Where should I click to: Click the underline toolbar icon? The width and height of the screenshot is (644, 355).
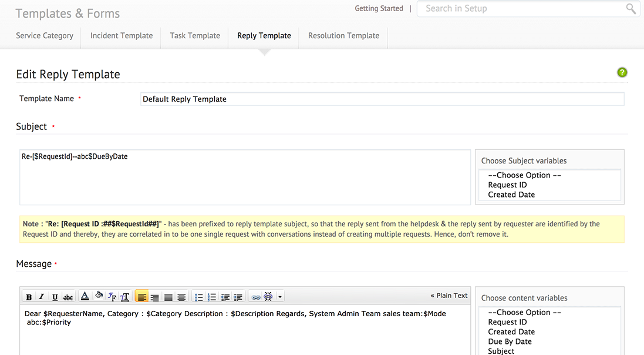click(55, 297)
